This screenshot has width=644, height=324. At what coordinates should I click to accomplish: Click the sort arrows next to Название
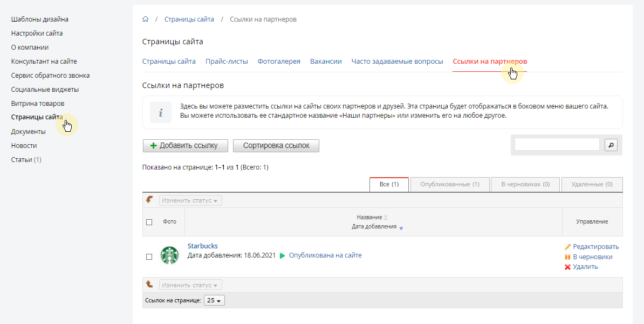coord(386,217)
